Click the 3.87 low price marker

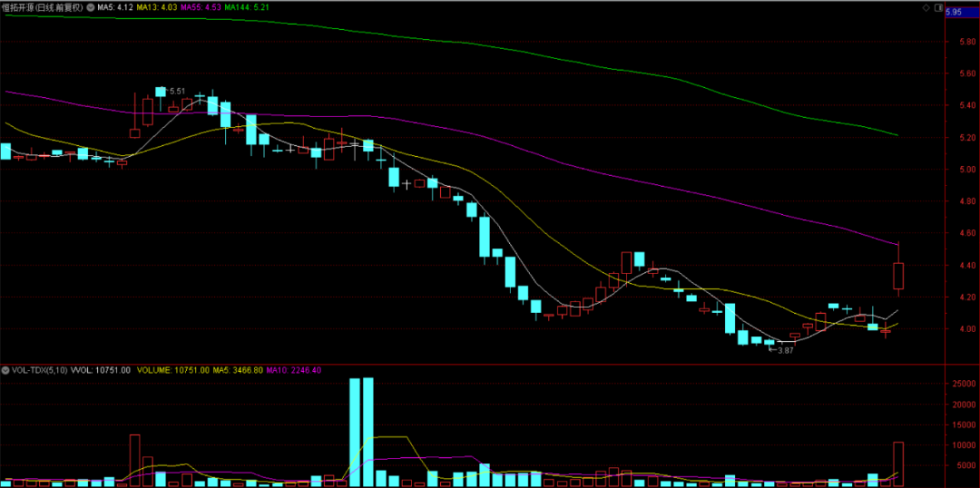(785, 350)
